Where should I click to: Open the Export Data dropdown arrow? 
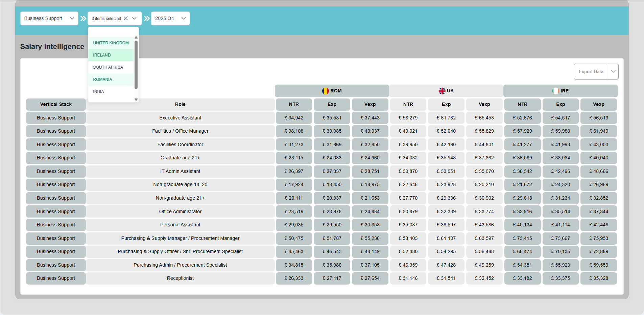pyautogui.click(x=613, y=72)
